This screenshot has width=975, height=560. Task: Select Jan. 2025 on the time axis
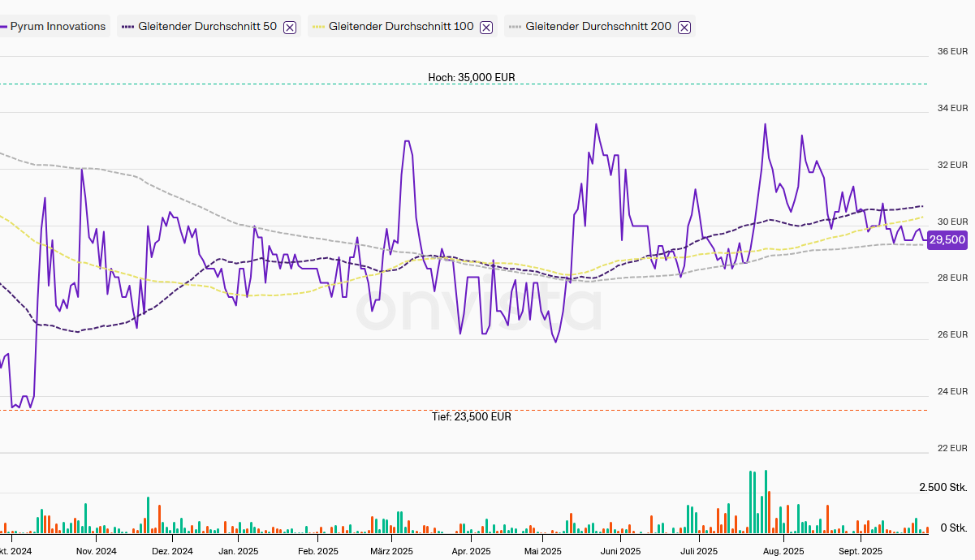tap(238, 551)
